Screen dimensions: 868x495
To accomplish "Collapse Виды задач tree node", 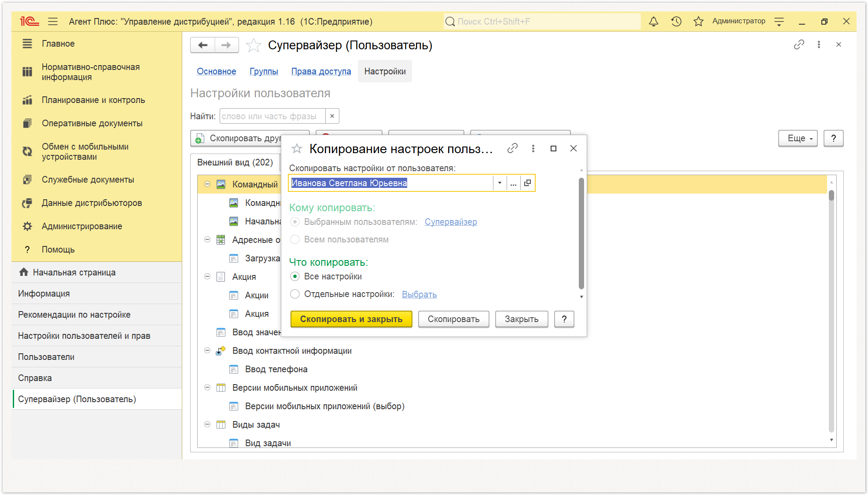I will coord(207,425).
